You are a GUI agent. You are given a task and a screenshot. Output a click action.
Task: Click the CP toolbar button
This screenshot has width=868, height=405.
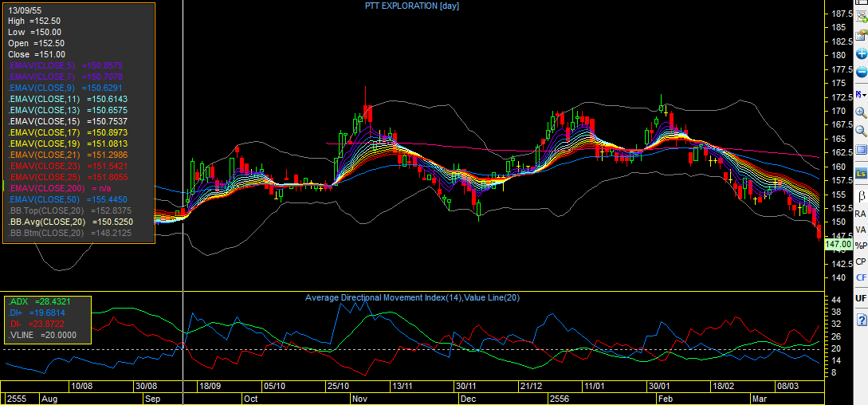(x=860, y=261)
